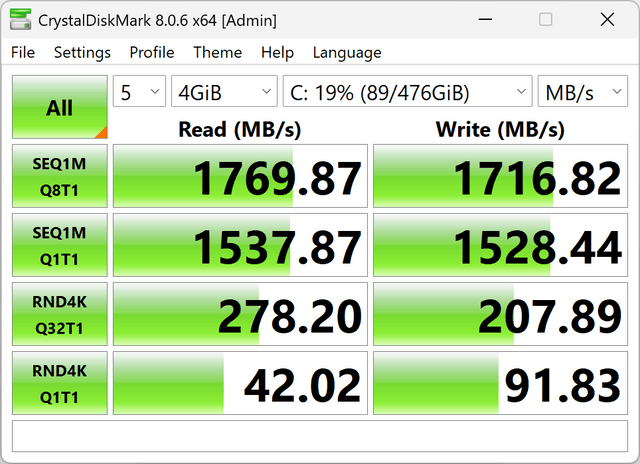Click the Read (MB/s) column header
This screenshot has height=464, width=640.
point(240,130)
